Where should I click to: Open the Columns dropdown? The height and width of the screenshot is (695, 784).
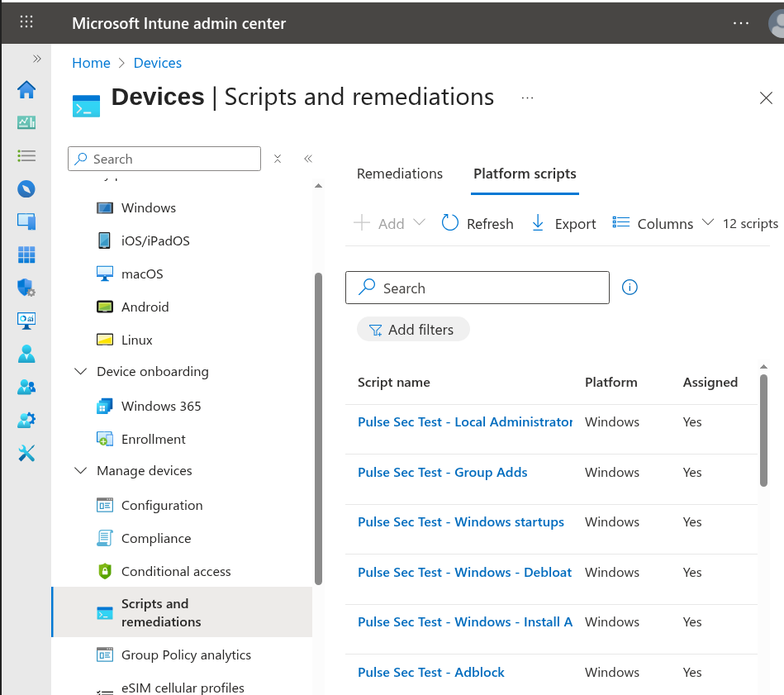tap(663, 224)
